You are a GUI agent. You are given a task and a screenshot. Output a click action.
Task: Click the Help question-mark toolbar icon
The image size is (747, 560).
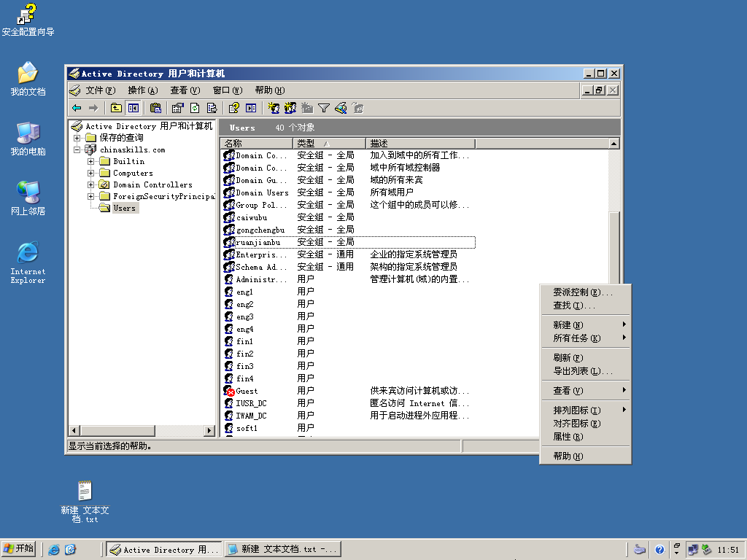[234, 108]
